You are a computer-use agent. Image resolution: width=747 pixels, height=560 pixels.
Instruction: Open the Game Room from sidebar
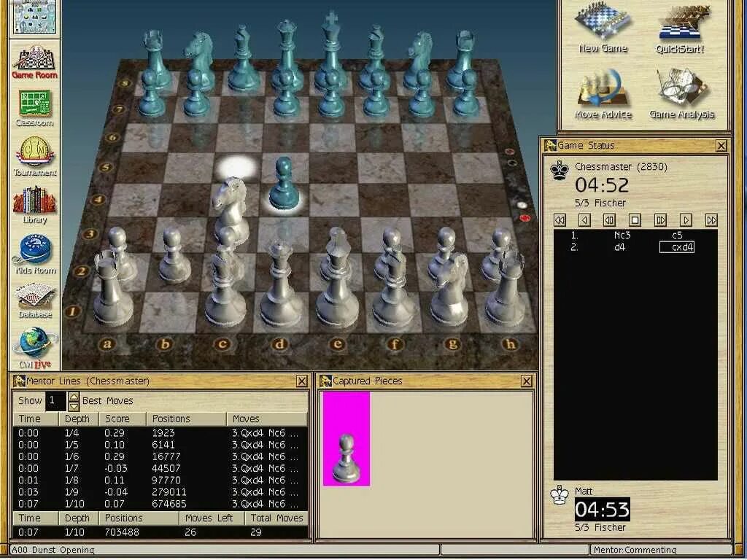34,63
